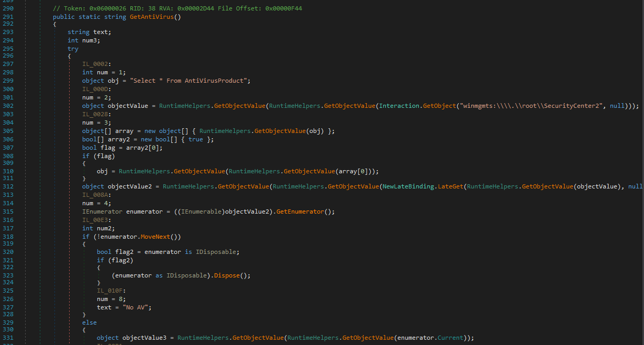Image resolution: width=644 pixels, height=345 pixels.
Task: Click the GetObject method call
Action: click(441, 106)
